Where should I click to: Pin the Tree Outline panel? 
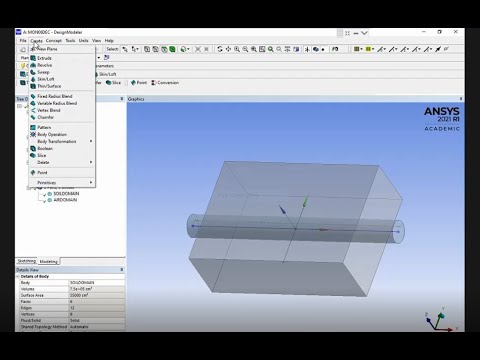(x=122, y=99)
